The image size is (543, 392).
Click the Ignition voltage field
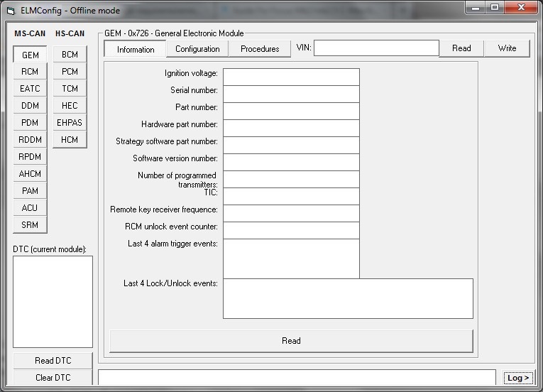[291, 77]
